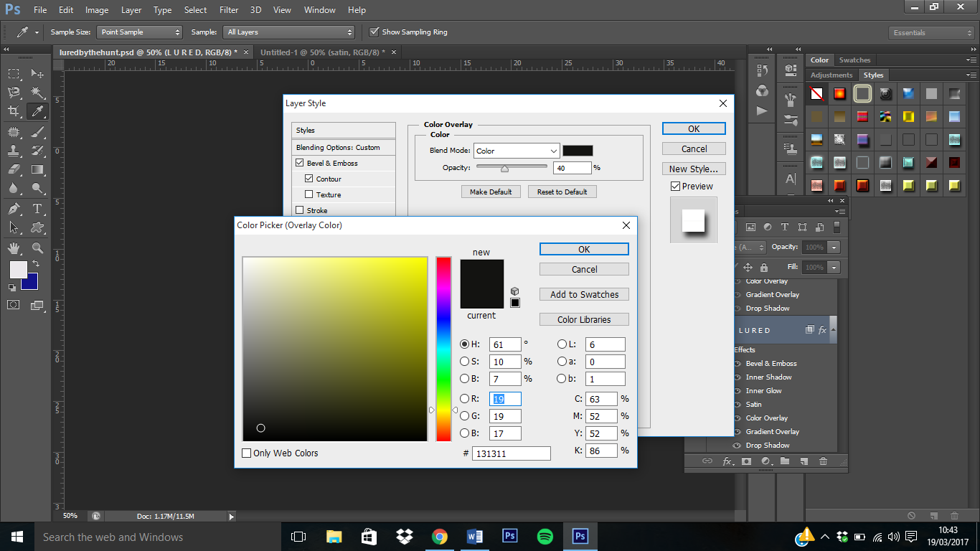Click the Color Overlay color swatch
This screenshot has height=551, width=980.
point(578,151)
